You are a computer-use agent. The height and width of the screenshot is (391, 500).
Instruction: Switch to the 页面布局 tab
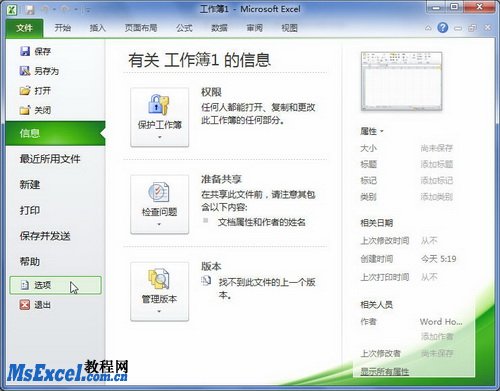coord(141,28)
